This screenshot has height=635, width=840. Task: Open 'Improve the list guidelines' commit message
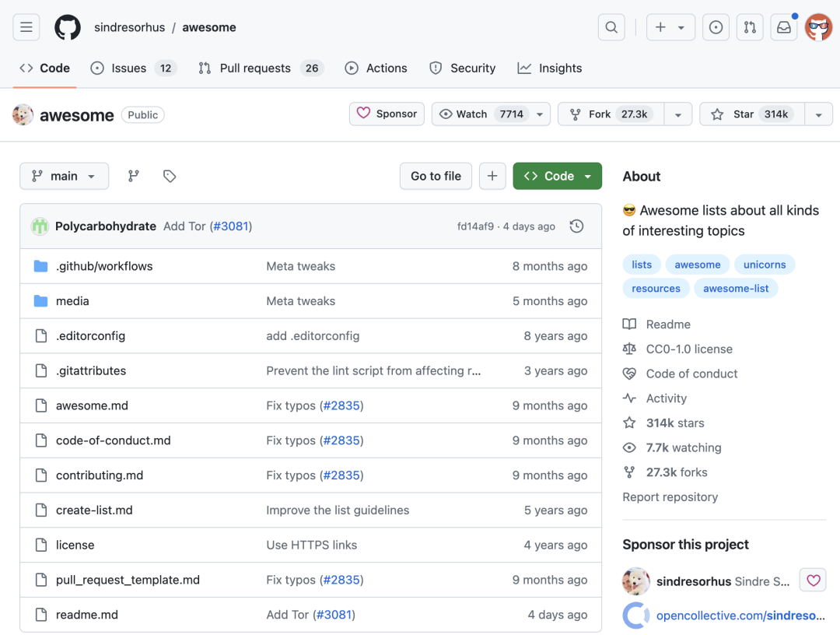coord(338,510)
